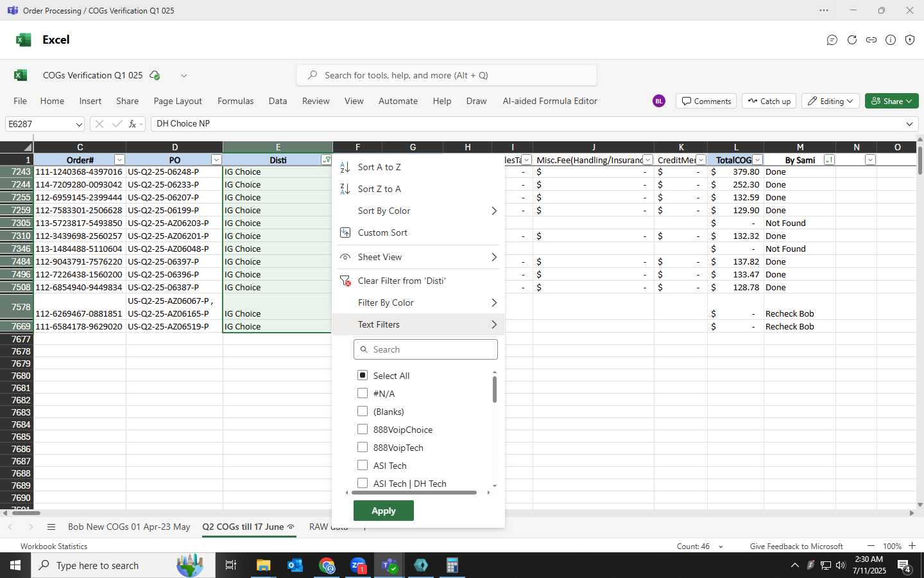Copy link with the chain icon
The image size is (924, 578).
click(x=871, y=40)
